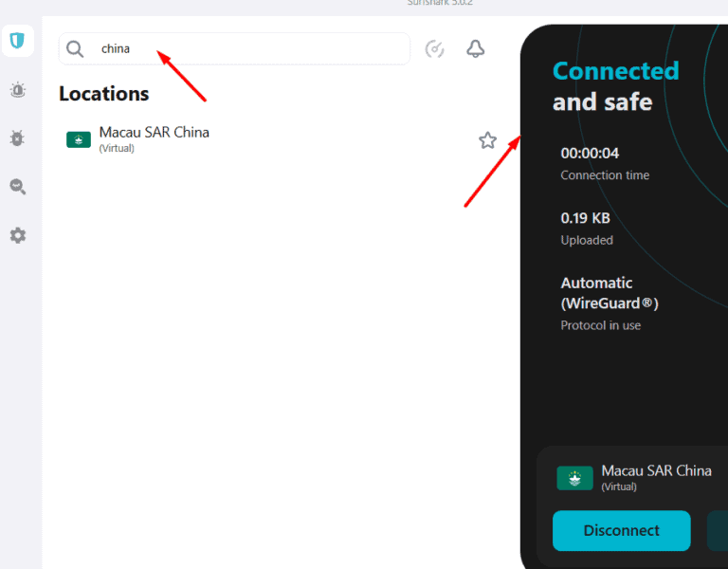Click the "Connected and safe" status heading
The height and width of the screenshot is (569, 728).
click(x=615, y=86)
